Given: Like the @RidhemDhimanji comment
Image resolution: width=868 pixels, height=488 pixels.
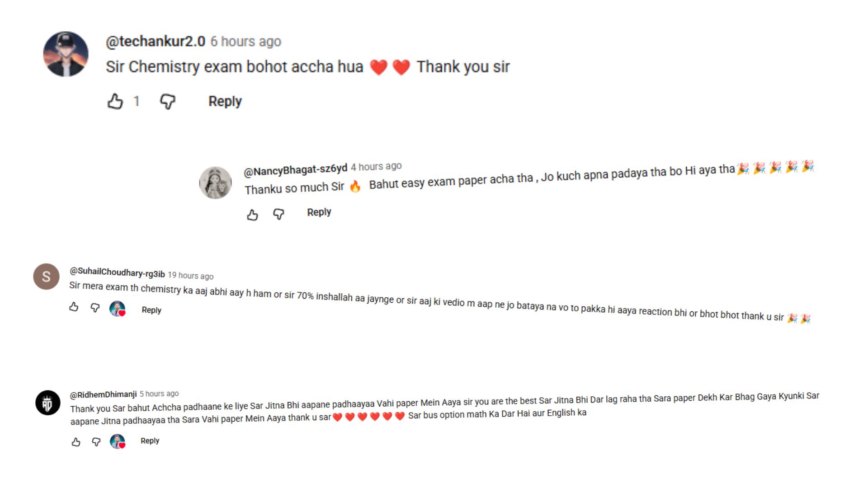Looking at the screenshot, I should pos(76,442).
